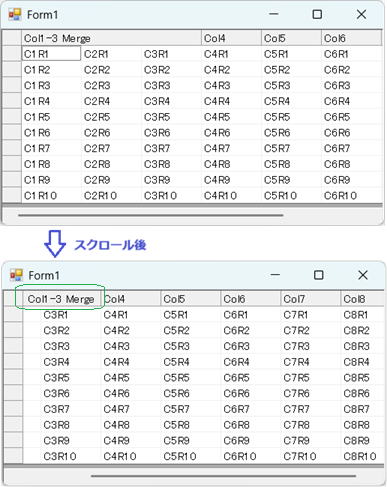Select cell C8R2
The image size is (387, 487).
coord(363,330)
